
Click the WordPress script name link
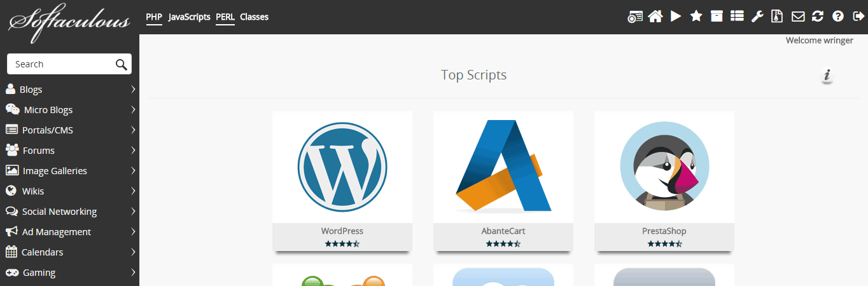[342, 231]
